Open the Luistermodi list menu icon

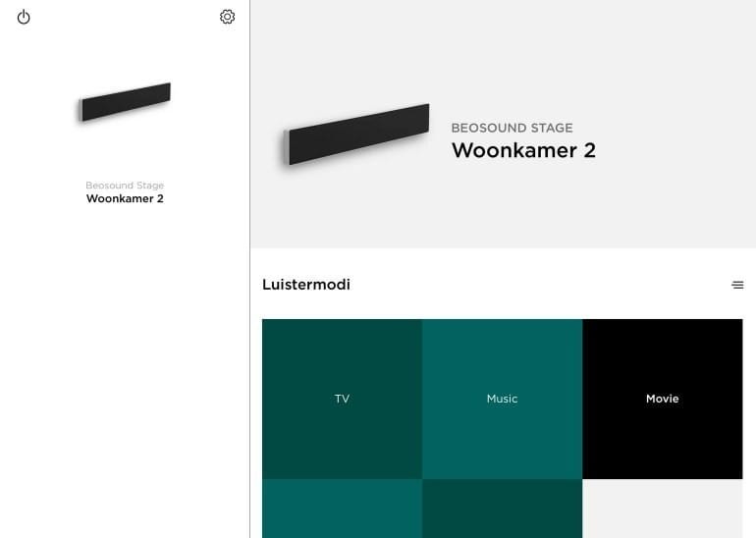pos(737,285)
